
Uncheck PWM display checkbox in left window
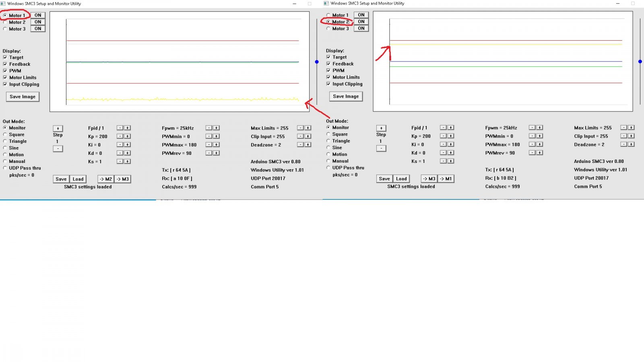point(5,71)
